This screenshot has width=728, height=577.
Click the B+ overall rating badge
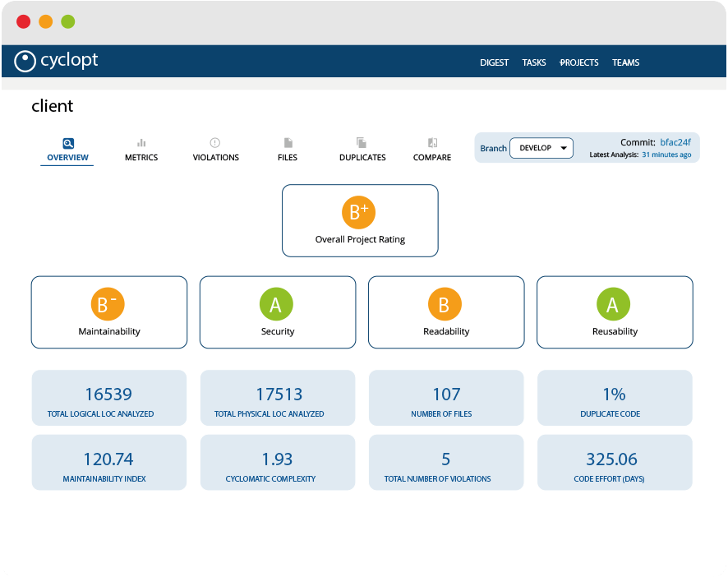(358, 212)
